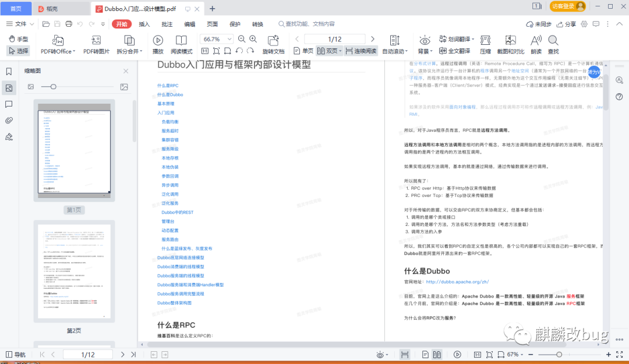Toggle double page view
Screen dimensions: 629x364
[329, 51]
